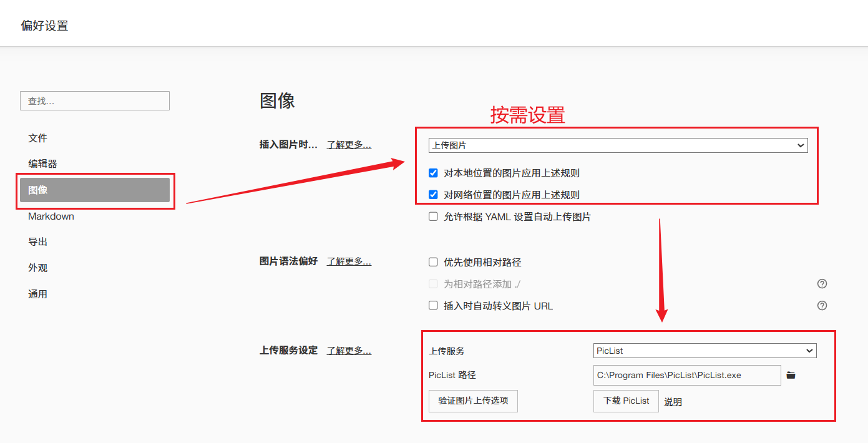Open the 导出 preferences section

95,241
